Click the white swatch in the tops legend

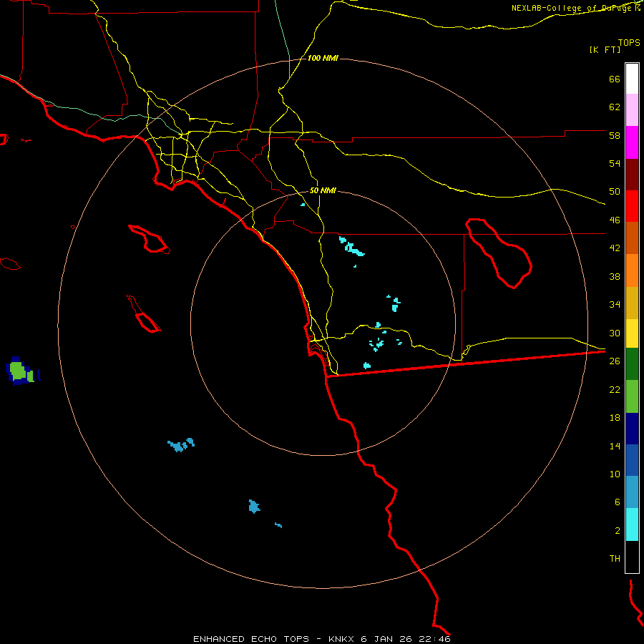pos(632,79)
